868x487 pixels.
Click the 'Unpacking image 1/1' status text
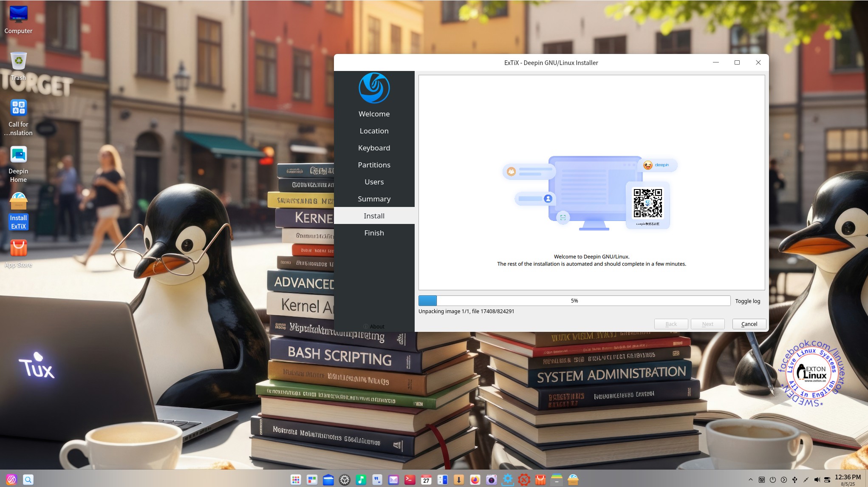[x=466, y=311]
